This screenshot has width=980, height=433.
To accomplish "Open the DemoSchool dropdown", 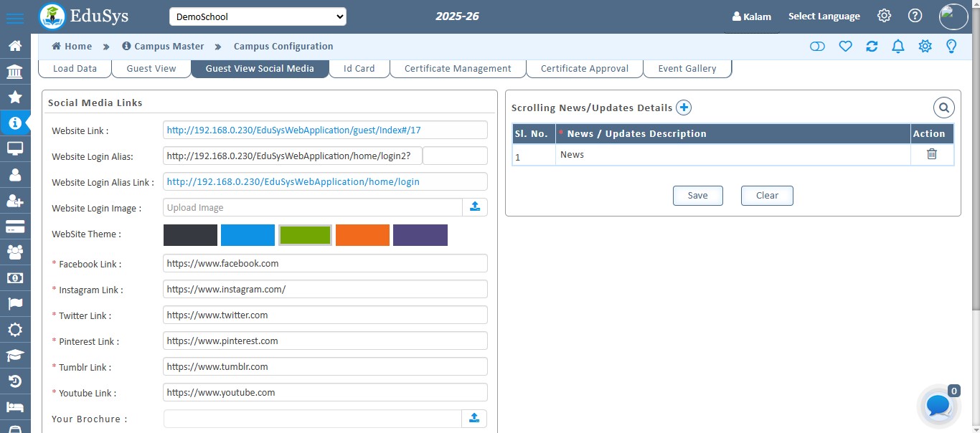I will point(258,16).
